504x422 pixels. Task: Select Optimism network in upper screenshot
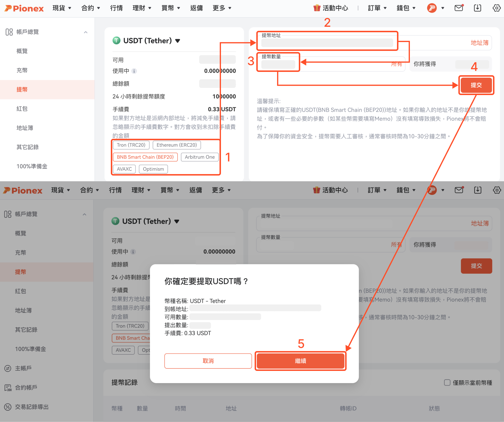pos(153,169)
